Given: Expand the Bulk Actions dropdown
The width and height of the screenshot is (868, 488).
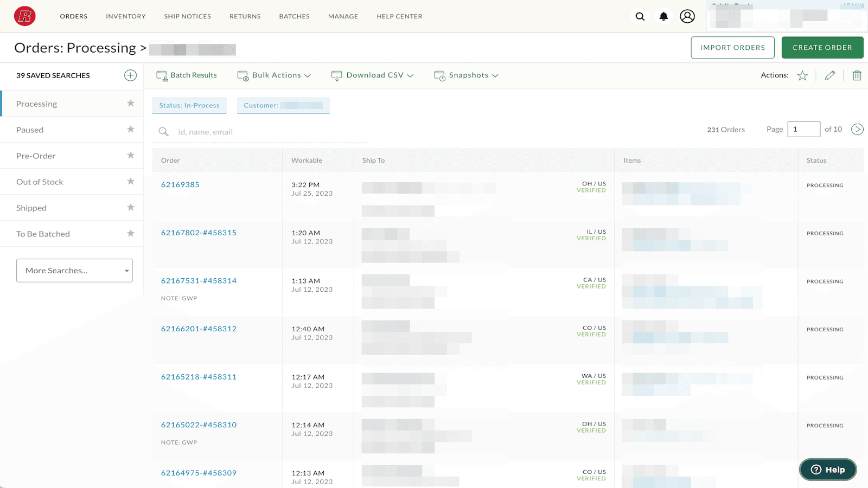Looking at the screenshot, I should 274,75.
